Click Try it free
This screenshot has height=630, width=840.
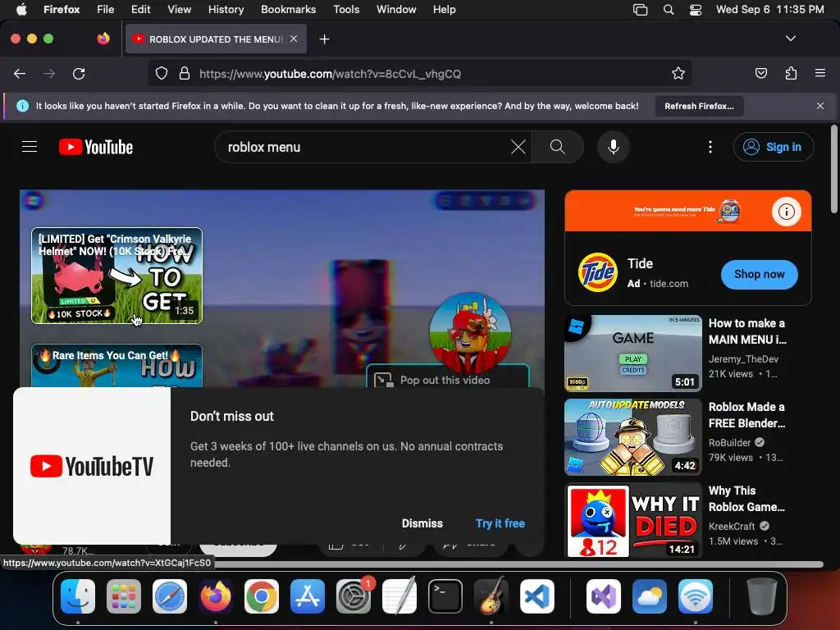click(500, 523)
